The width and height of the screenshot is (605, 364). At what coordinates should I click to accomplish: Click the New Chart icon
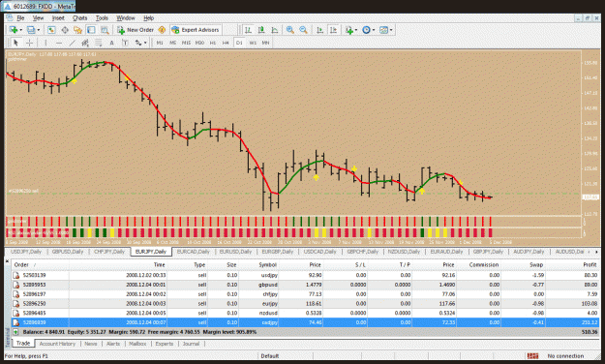pos(14,30)
